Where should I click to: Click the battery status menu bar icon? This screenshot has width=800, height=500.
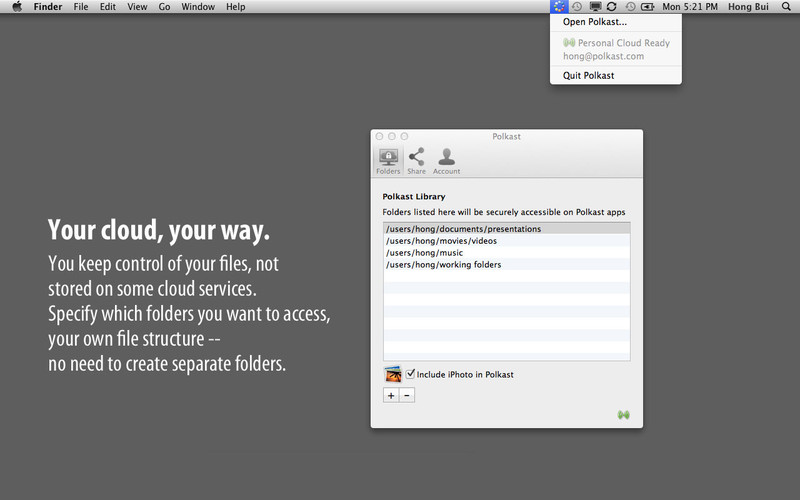647,7
